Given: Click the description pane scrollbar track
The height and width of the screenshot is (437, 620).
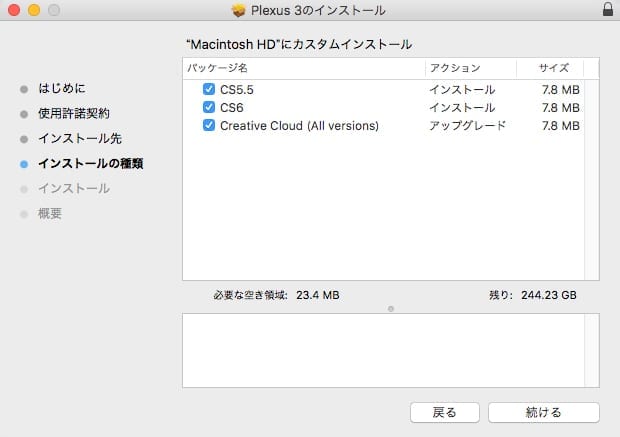Looking at the screenshot, I should 592,350.
